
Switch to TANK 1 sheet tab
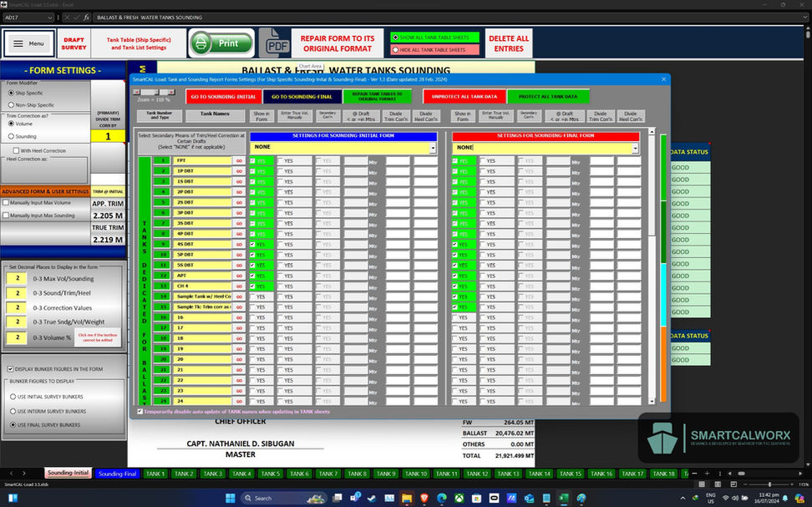pos(155,474)
